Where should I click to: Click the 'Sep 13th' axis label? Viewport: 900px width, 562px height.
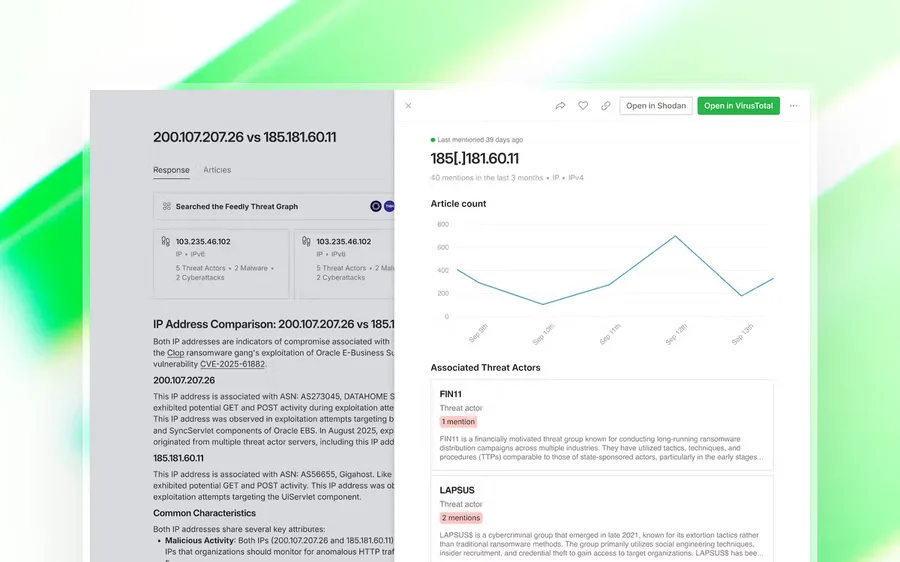(742, 334)
